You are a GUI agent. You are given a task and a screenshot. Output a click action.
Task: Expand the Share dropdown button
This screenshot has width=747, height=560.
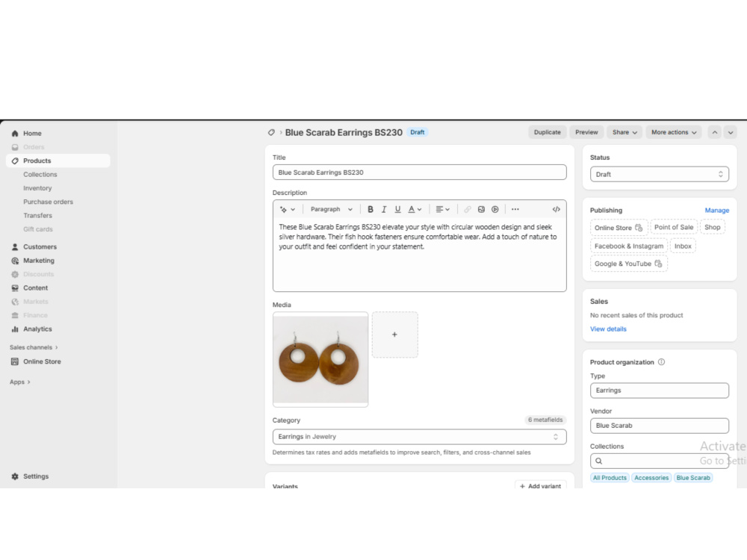(624, 132)
